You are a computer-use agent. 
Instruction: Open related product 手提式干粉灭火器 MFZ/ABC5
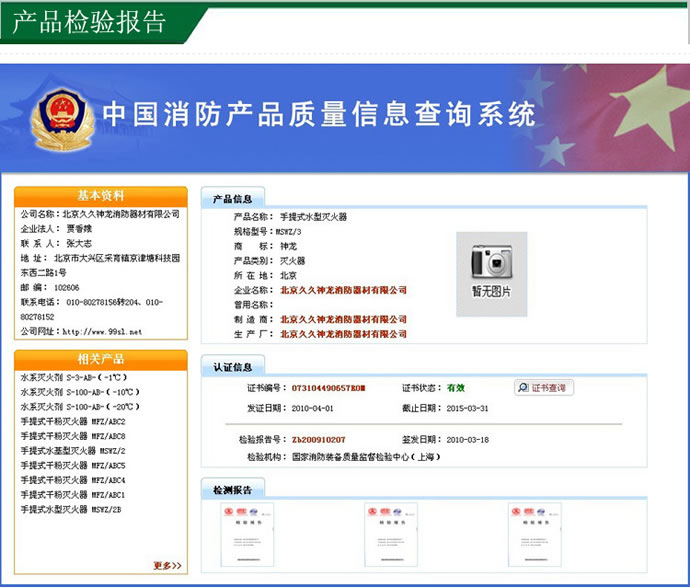(73, 465)
